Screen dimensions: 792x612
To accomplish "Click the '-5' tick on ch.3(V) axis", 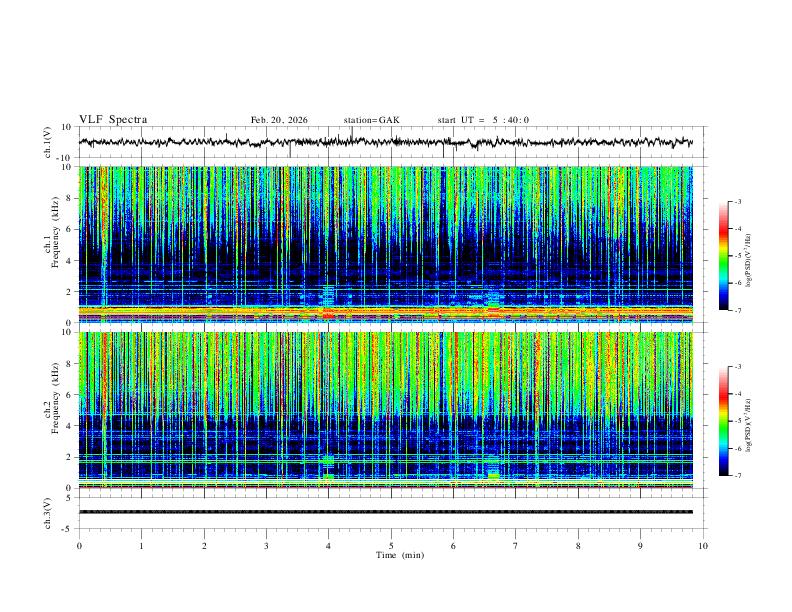I will click(68, 529).
